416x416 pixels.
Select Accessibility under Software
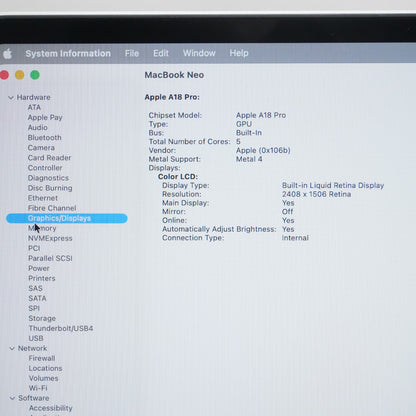[51, 408]
